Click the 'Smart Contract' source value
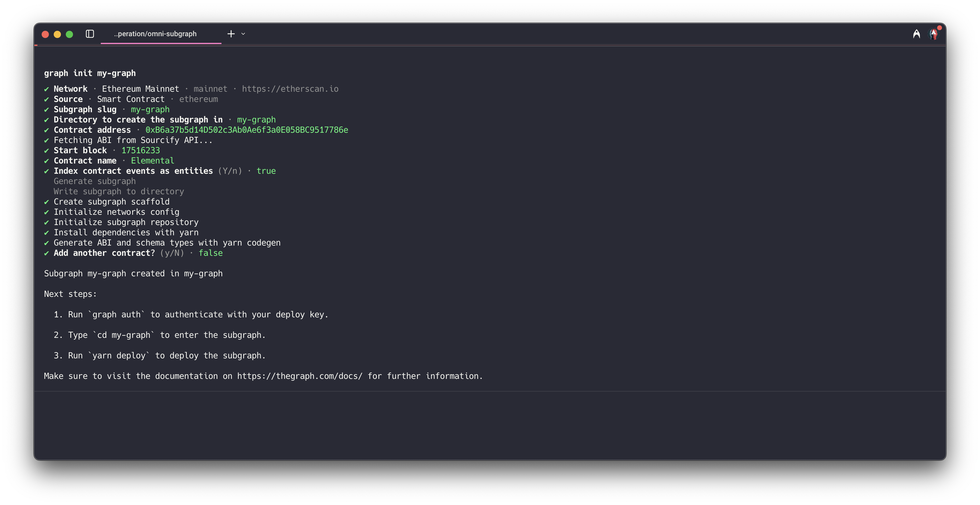 tap(131, 99)
